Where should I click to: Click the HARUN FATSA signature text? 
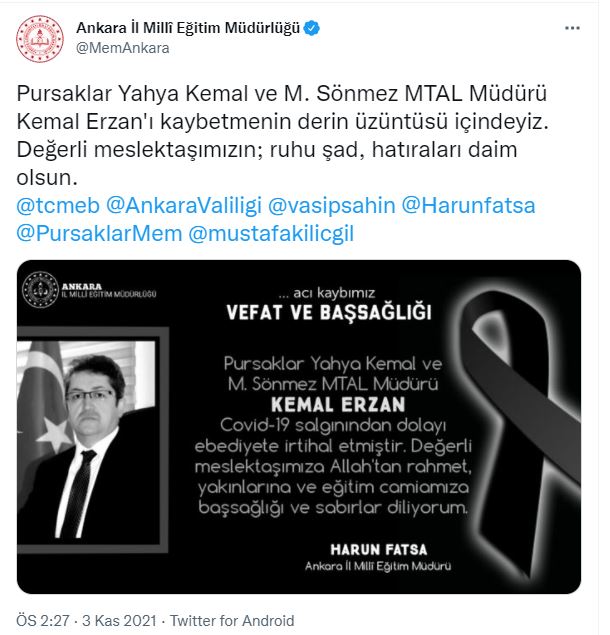click(x=379, y=550)
